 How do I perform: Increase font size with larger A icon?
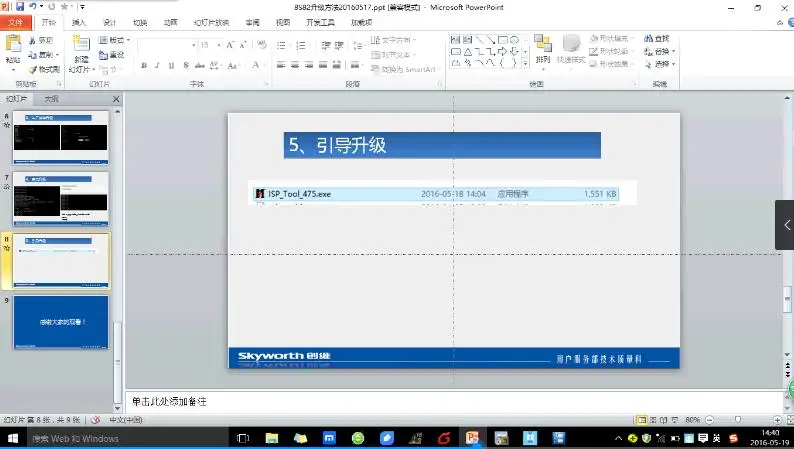click(230, 45)
